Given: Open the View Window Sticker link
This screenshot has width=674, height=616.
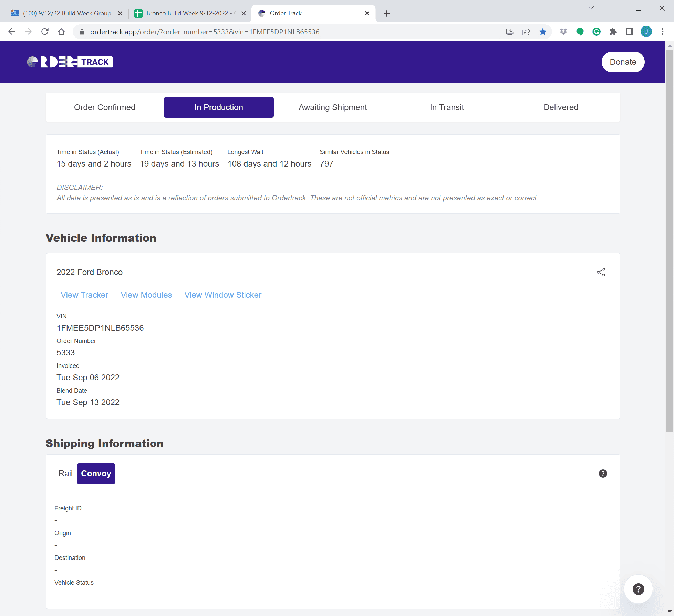Looking at the screenshot, I should (x=223, y=295).
